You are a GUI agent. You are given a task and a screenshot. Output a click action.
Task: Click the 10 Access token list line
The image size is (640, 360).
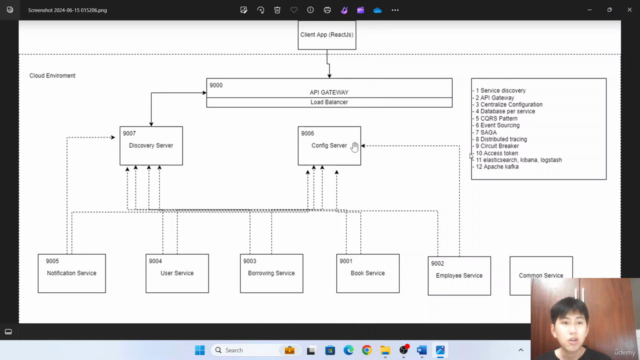coord(496,153)
